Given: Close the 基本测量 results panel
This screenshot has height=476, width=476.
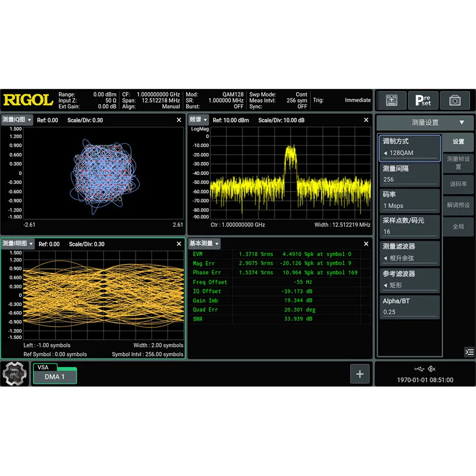Looking at the screenshot, I should click(x=365, y=244).
